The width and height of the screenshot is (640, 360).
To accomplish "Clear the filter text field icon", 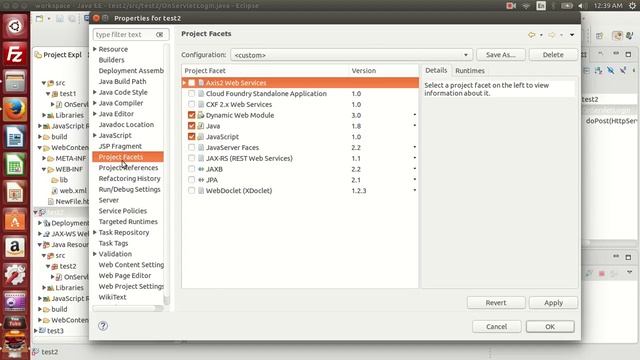I will coord(160,35).
